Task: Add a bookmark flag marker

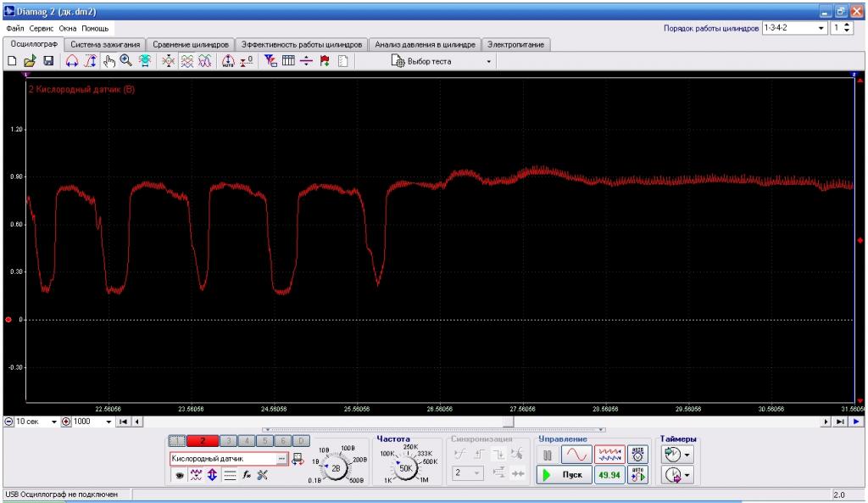Action: (x=325, y=61)
